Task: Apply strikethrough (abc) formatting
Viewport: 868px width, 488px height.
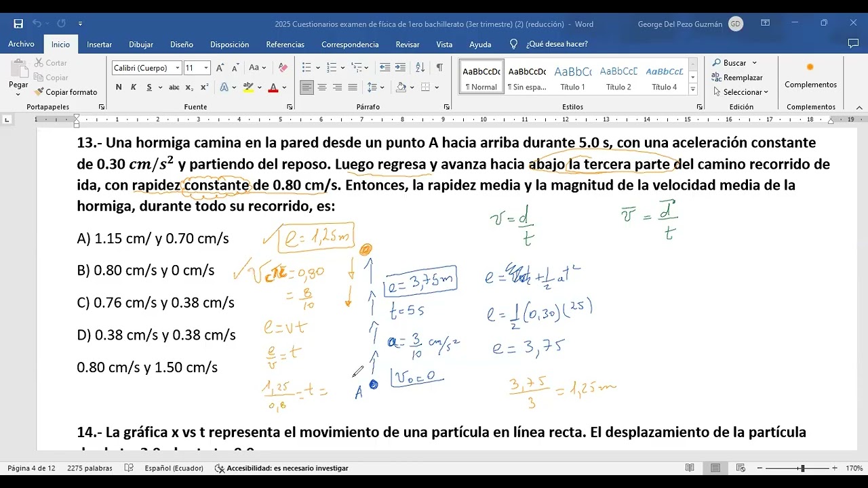Action: click(174, 87)
